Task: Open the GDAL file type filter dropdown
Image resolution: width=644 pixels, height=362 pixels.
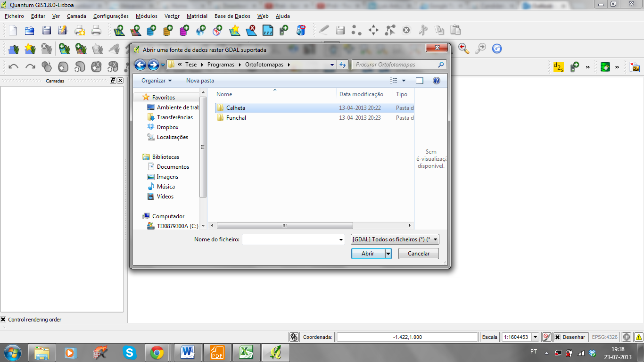Action: pyautogui.click(x=395, y=239)
